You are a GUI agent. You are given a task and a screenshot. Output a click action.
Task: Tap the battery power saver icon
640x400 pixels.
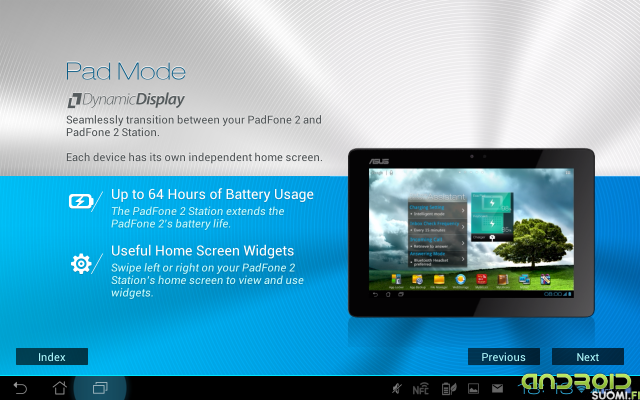click(449, 389)
